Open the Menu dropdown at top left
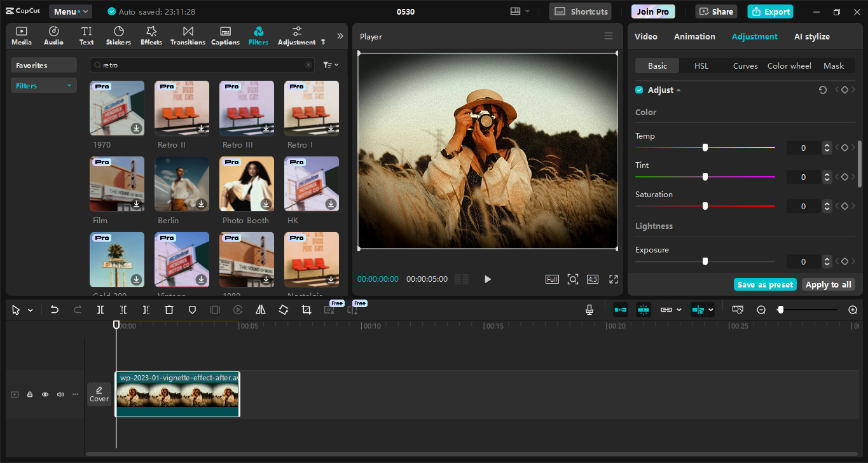The image size is (868, 463). [x=70, y=11]
